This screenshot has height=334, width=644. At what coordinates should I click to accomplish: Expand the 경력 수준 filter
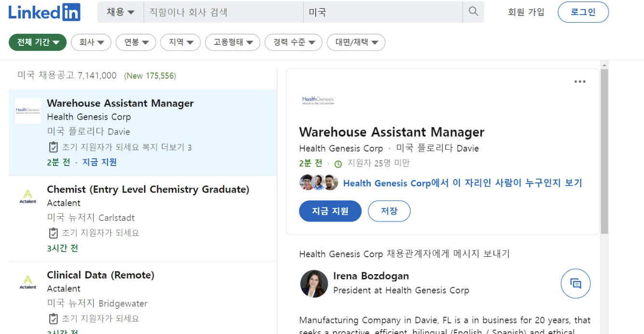(294, 42)
